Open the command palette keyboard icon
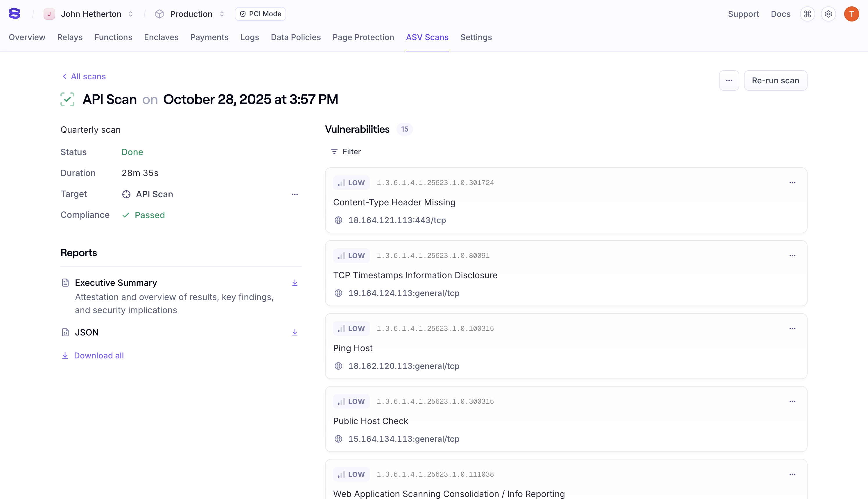 click(807, 14)
